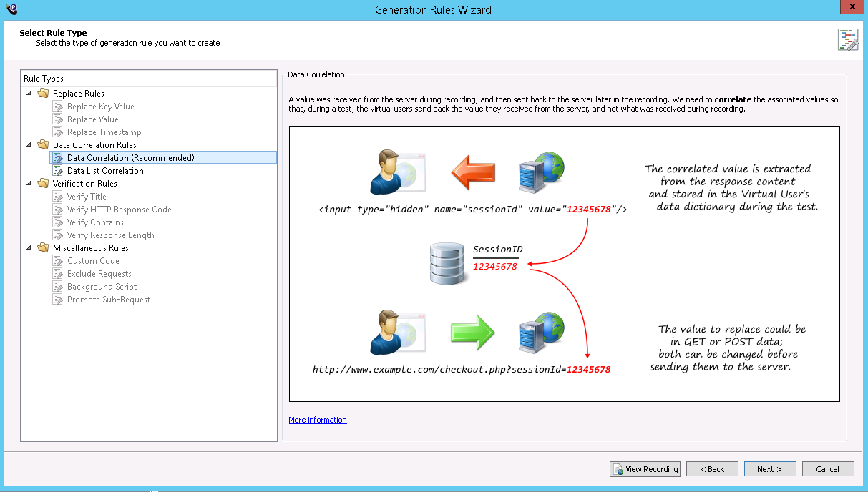Image resolution: width=868 pixels, height=492 pixels.
Task: Click the View Recording button
Action: (x=645, y=469)
